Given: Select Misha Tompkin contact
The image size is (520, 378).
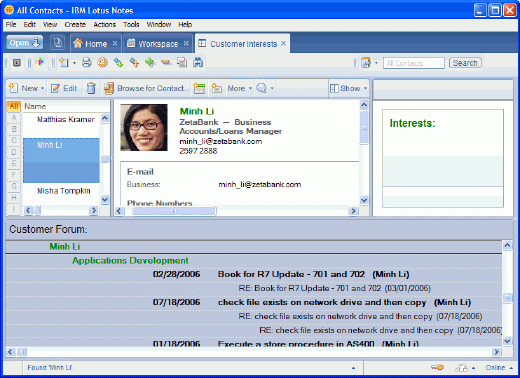Looking at the screenshot, I should pyautogui.click(x=64, y=191).
